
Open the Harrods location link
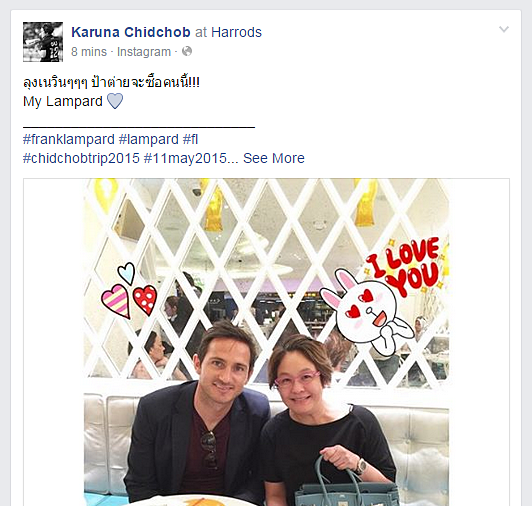click(x=236, y=32)
